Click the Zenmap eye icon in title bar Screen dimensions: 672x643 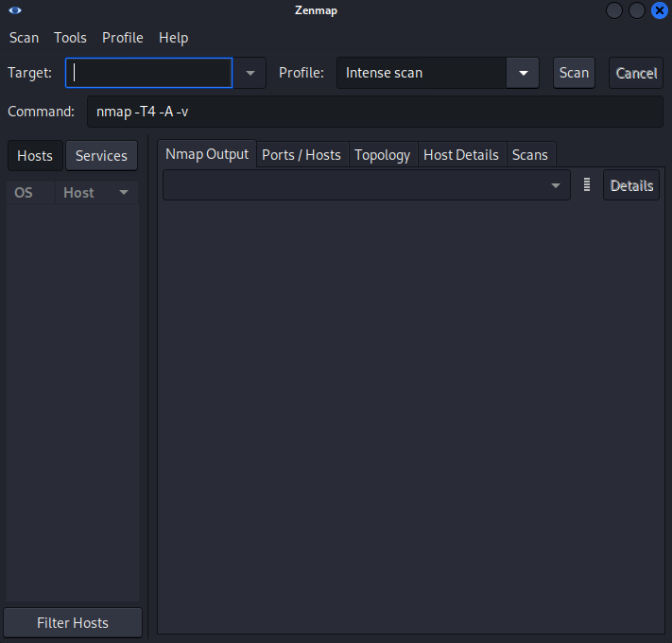click(x=15, y=10)
